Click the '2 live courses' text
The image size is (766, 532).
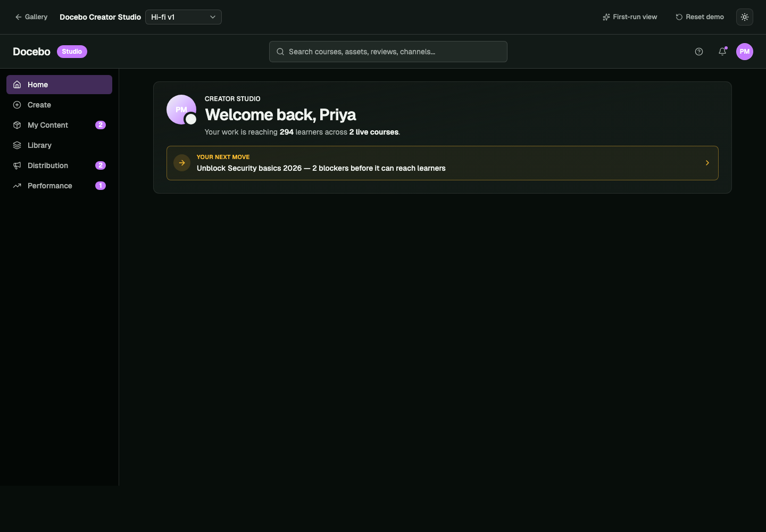pyautogui.click(x=374, y=132)
